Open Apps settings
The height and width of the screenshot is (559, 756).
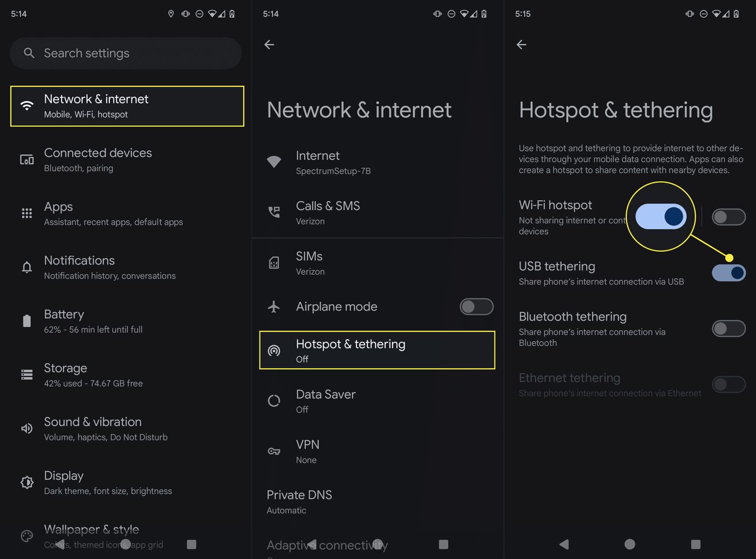(x=126, y=214)
